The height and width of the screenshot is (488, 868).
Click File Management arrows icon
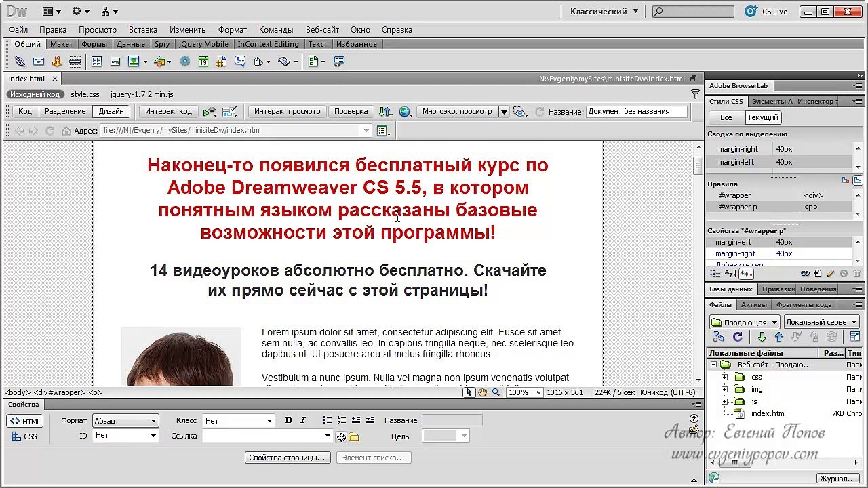click(x=385, y=112)
